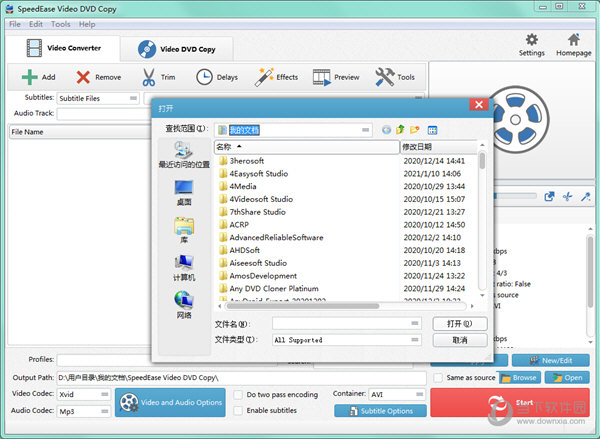Image resolution: width=600 pixels, height=439 pixels.
Task: Expand file type All Supported dropdown
Action: [x=415, y=339]
